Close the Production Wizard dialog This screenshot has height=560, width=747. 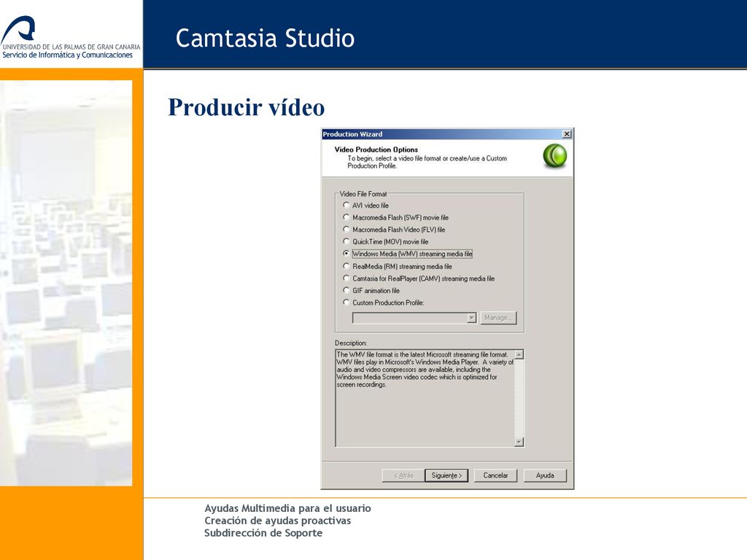coord(566,134)
